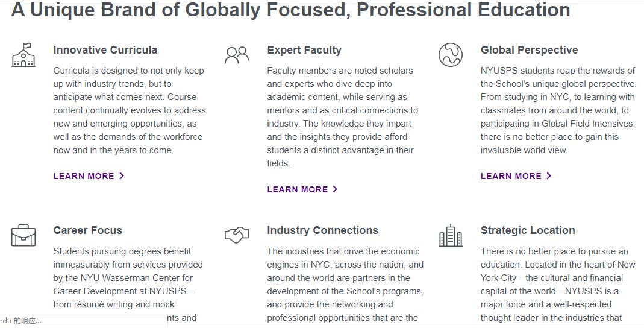Image resolution: width=644 pixels, height=328 pixels.
Task: Click the globe icon for Global Perspective
Action: pos(450,55)
